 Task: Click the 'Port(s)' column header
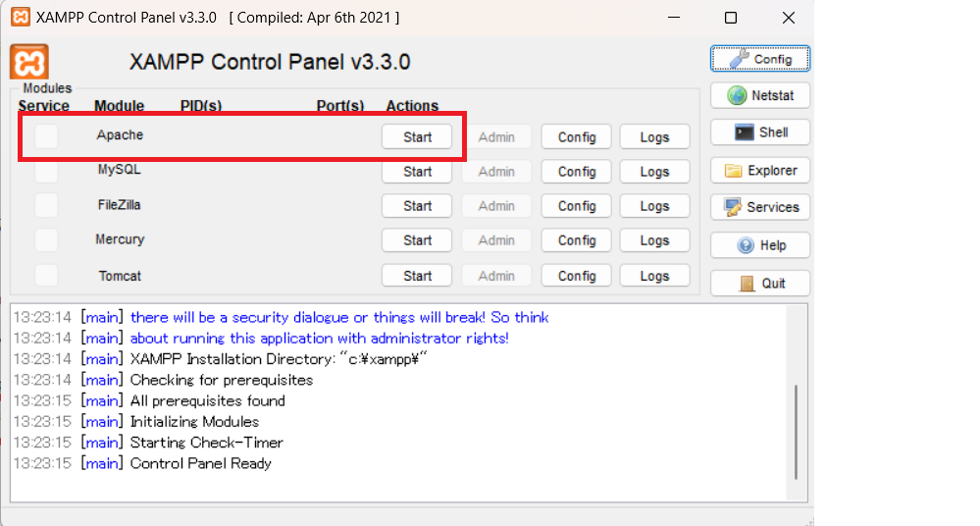pos(340,106)
